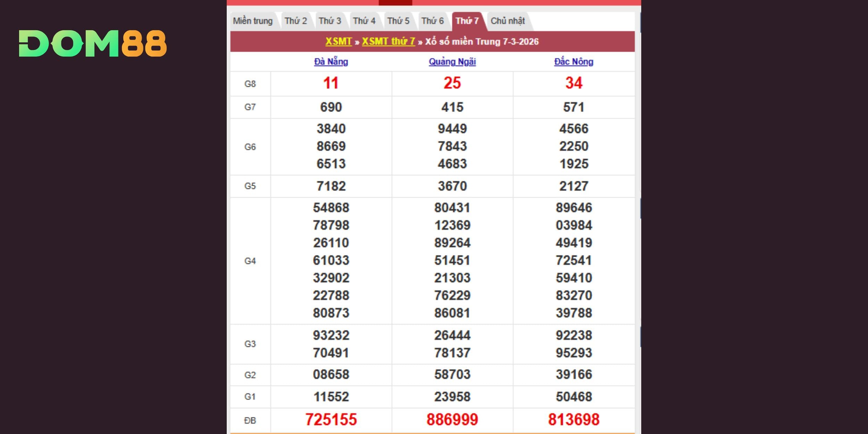Click the DOM88 logo
Image resolution: width=868 pixels, height=434 pixels.
pos(93,43)
